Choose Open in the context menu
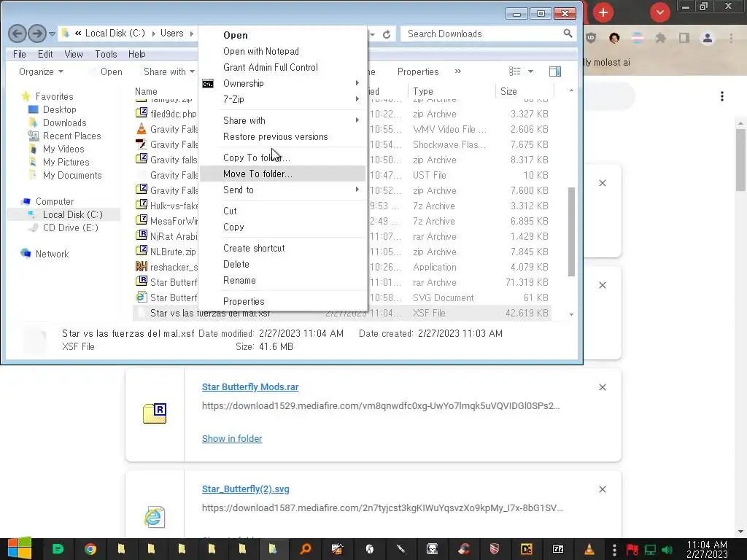 tap(282, 35)
